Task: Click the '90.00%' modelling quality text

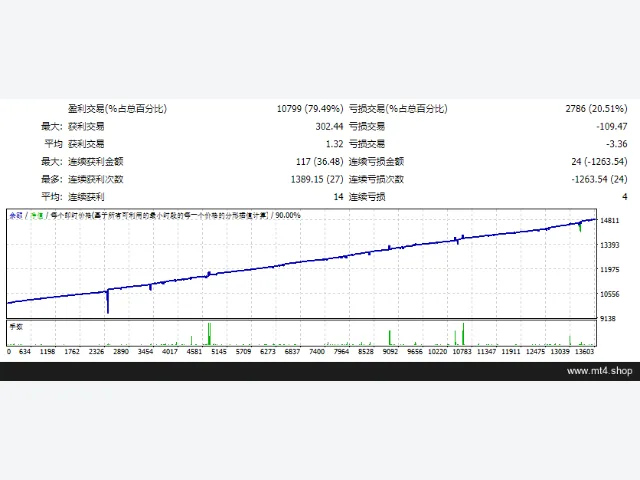Action: [x=288, y=216]
